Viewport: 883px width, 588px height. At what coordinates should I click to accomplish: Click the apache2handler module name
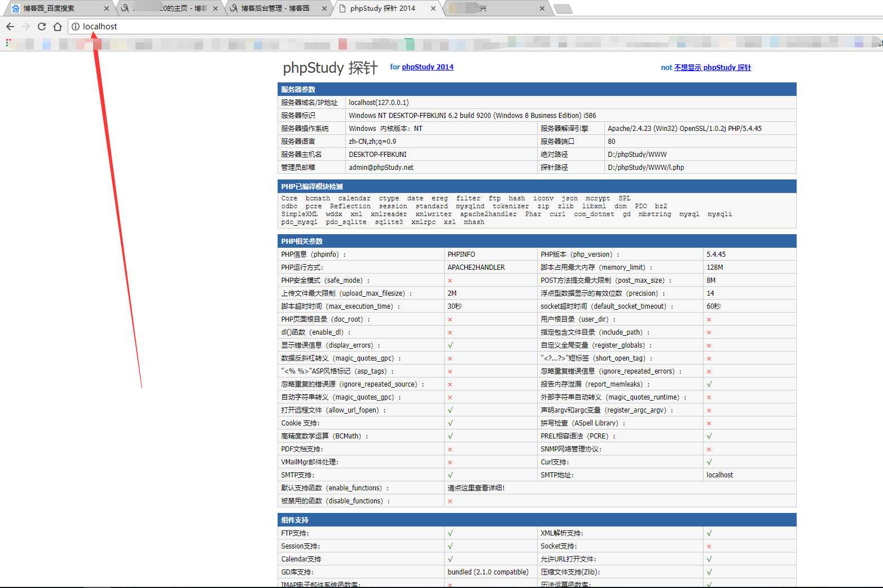[x=488, y=214]
